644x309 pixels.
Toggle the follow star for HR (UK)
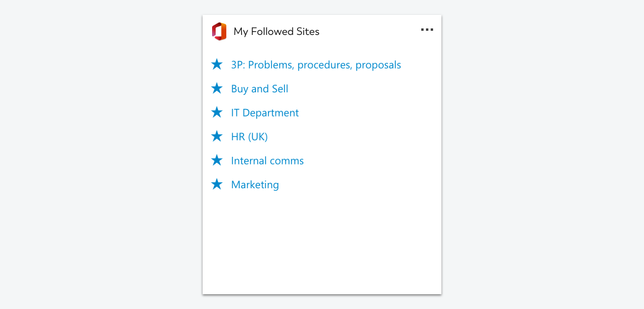pos(217,136)
